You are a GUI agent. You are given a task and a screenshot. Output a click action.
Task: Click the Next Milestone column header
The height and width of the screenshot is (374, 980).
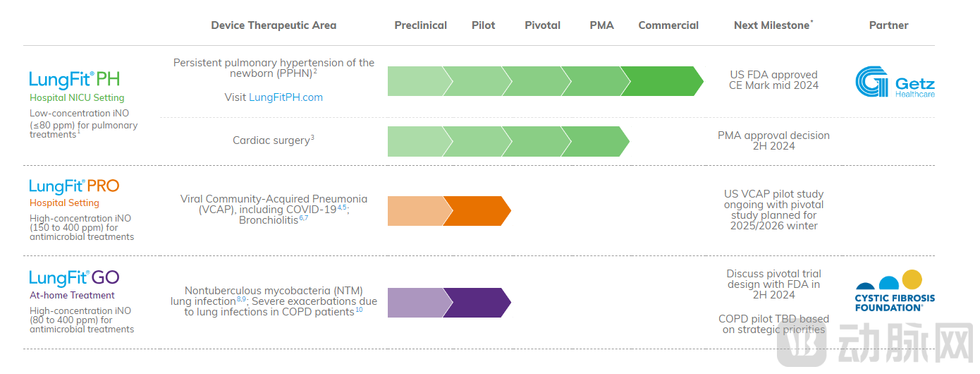click(x=773, y=25)
